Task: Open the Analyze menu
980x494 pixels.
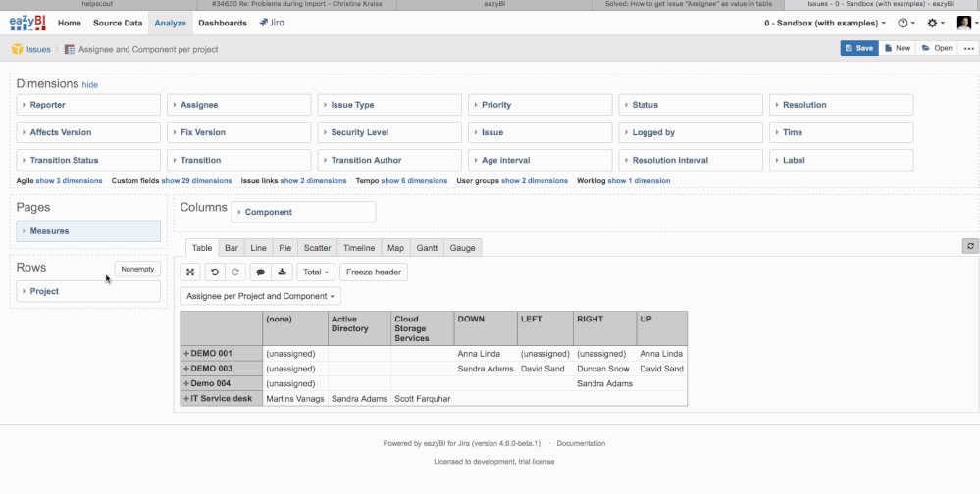Action: point(170,24)
